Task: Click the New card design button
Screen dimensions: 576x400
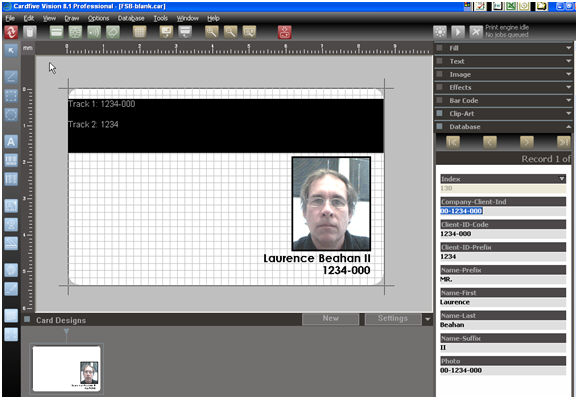Action: point(330,319)
